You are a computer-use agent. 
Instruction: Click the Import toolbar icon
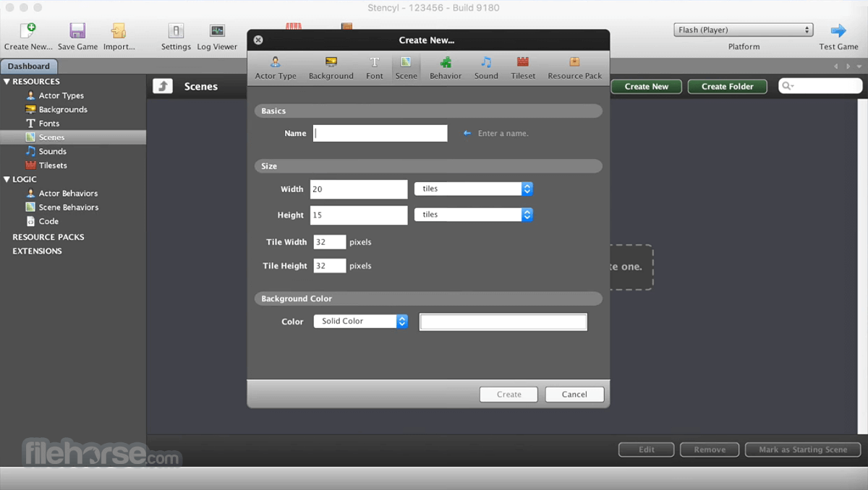pos(119,30)
